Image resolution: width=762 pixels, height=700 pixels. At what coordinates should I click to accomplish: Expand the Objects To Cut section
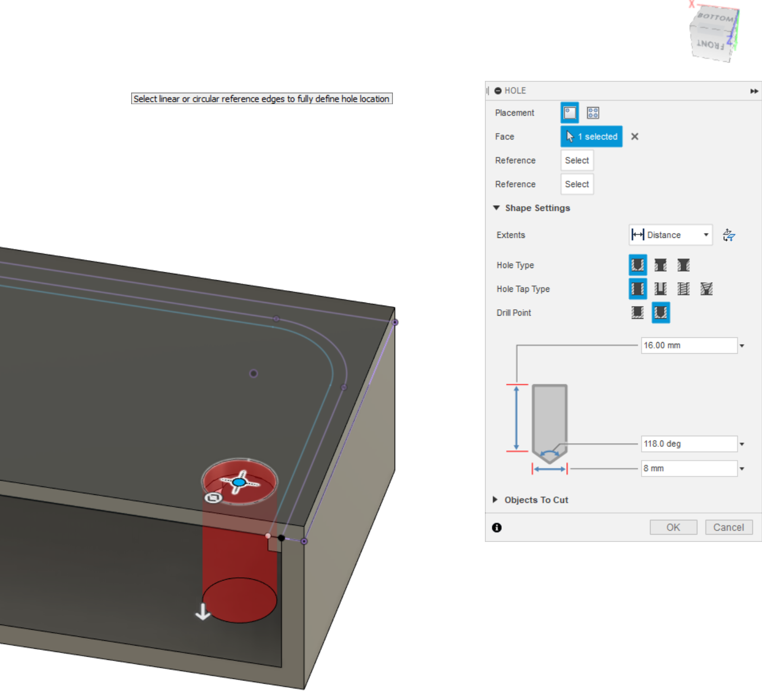click(495, 500)
